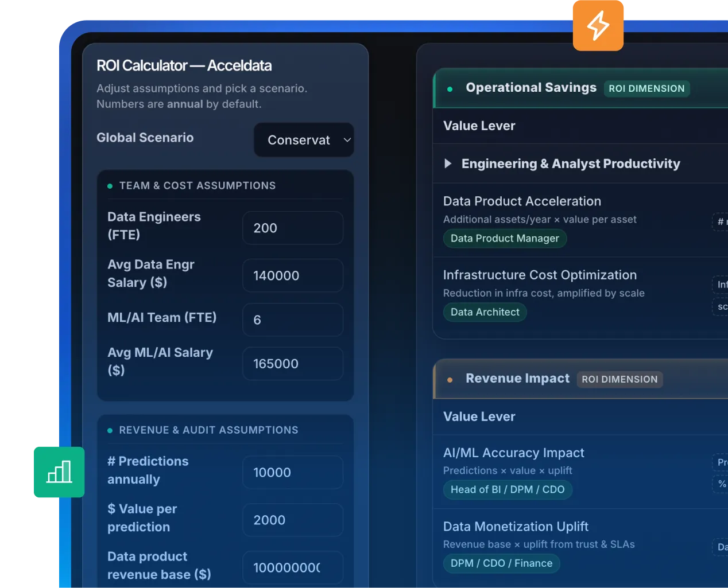Click the DPM / CDO / Finance tag
This screenshot has height=588, width=728.
(501, 563)
